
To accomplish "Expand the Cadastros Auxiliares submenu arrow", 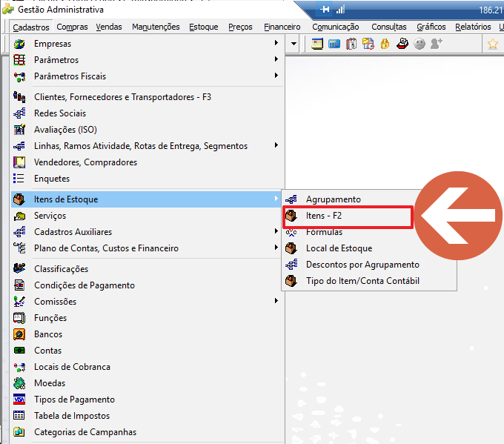I will (x=276, y=231).
